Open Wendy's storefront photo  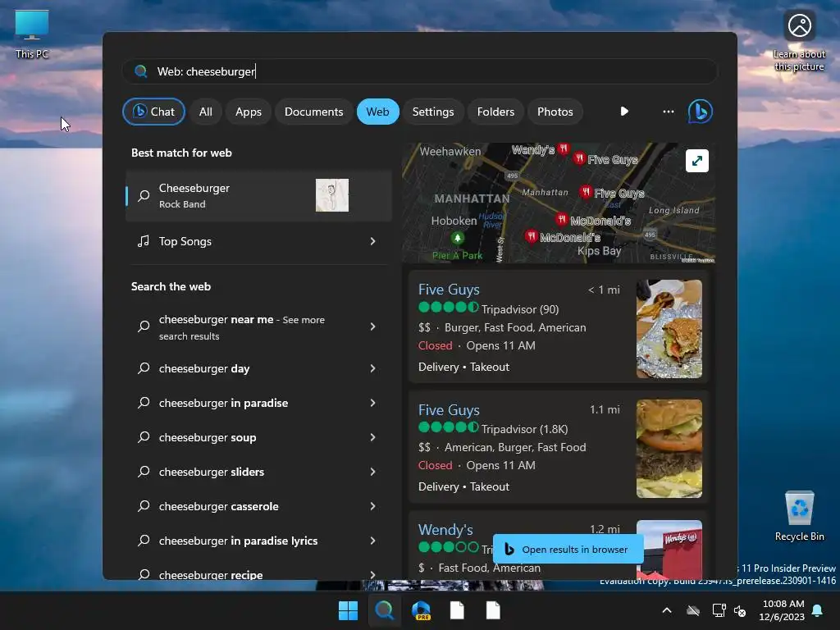[669, 549]
